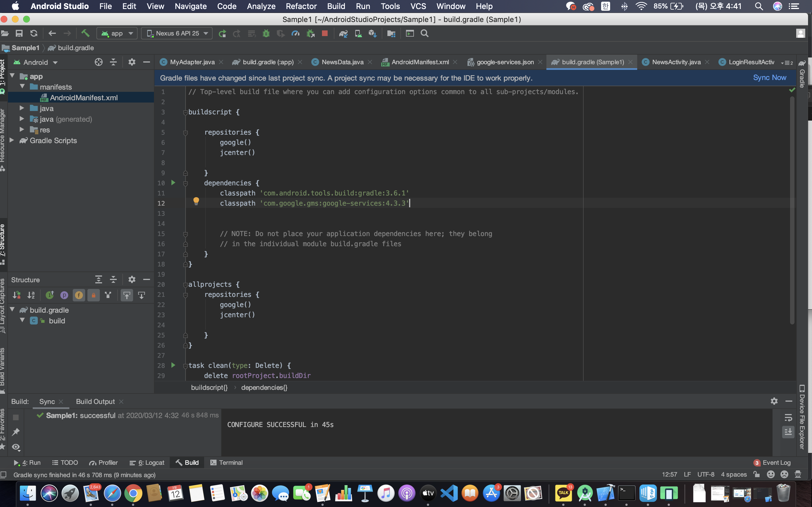This screenshot has width=812, height=507.
Task: Toggle Sort Alphabetically in the Structure panel
Action: point(31,295)
